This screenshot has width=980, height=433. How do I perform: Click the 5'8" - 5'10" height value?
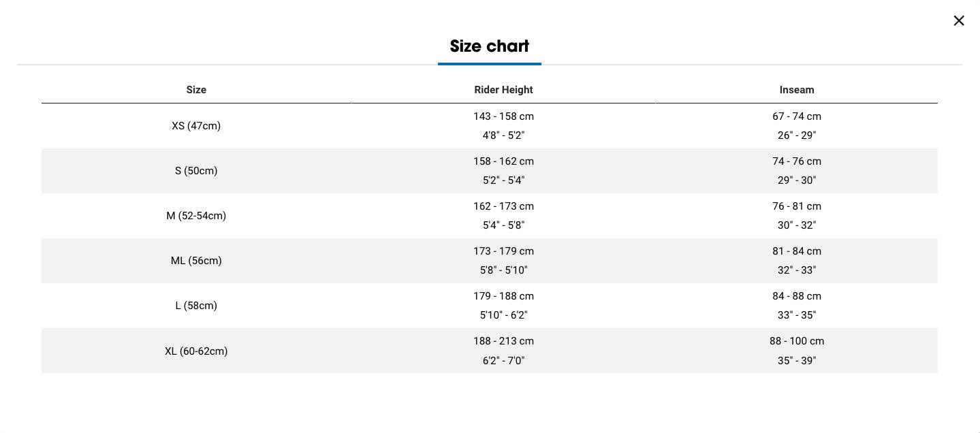click(503, 270)
